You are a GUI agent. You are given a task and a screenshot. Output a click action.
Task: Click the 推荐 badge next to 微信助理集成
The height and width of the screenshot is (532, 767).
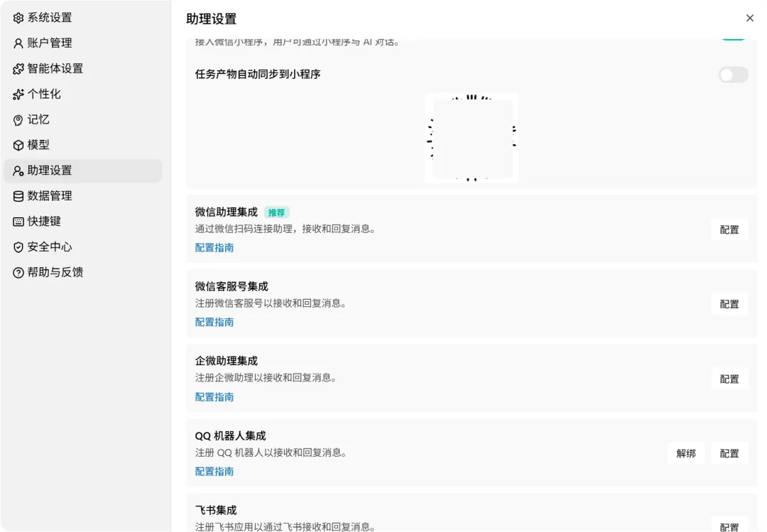coord(277,212)
